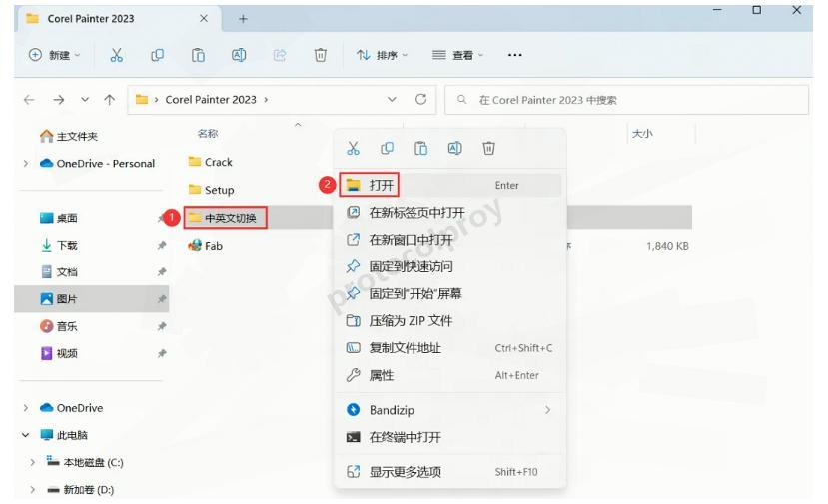Choose 固定到"开始"屏幕 menu entry

point(449,293)
